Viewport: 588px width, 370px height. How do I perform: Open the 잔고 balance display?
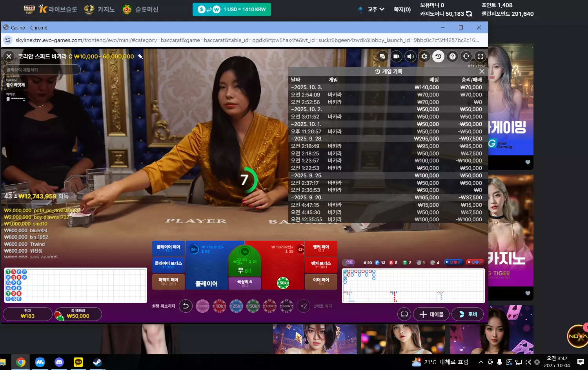tap(27, 314)
